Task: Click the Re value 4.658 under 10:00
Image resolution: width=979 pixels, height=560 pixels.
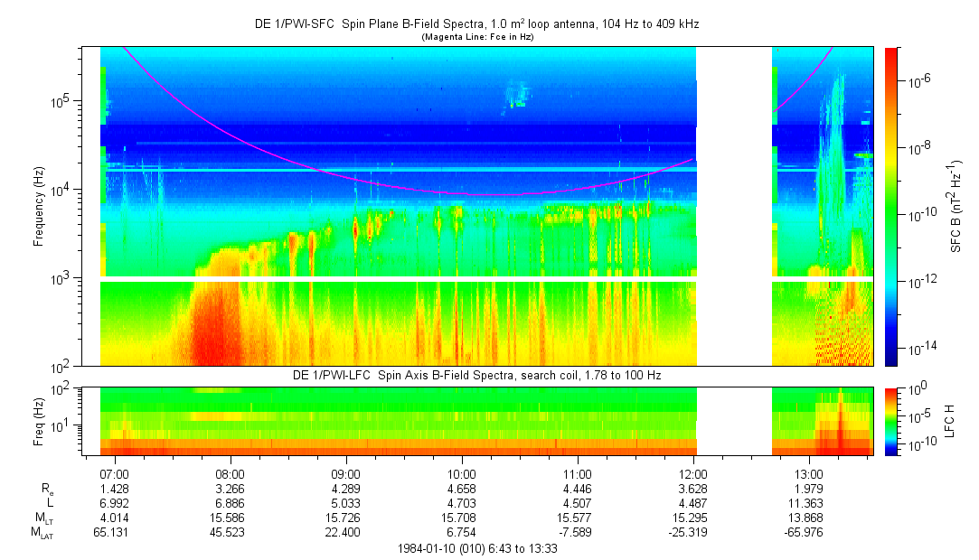Action: coord(462,488)
